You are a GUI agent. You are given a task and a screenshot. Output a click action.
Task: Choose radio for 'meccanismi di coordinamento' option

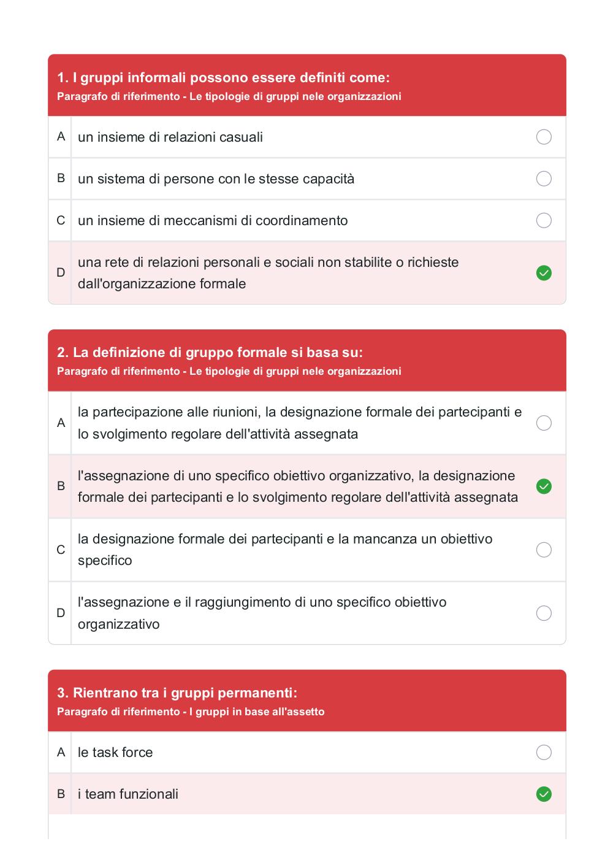(x=544, y=220)
